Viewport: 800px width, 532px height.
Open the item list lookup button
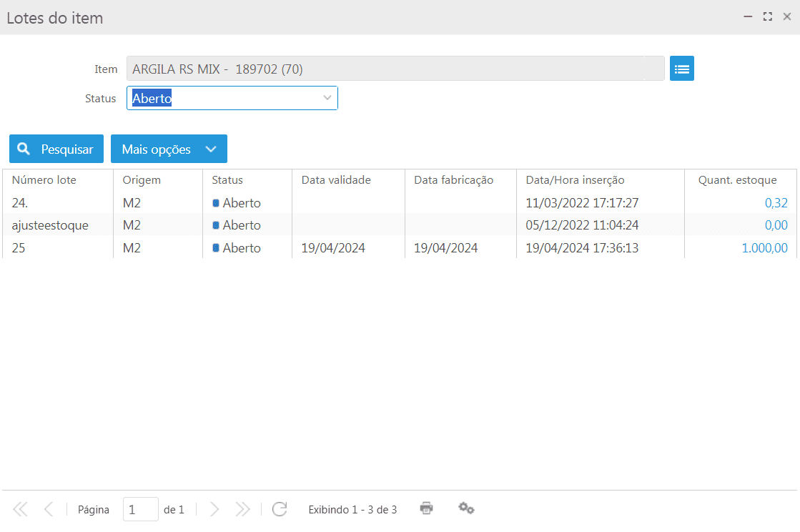[681, 69]
